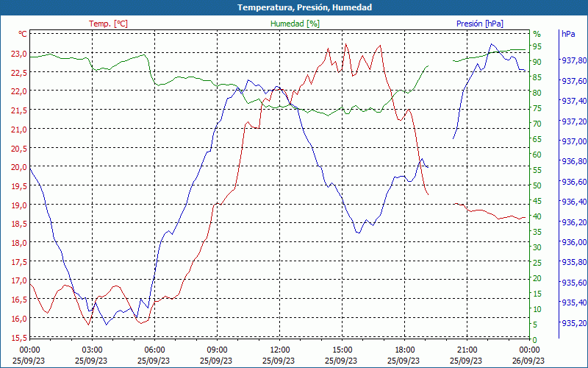Click the 21,0 temperature axis value

19,130
